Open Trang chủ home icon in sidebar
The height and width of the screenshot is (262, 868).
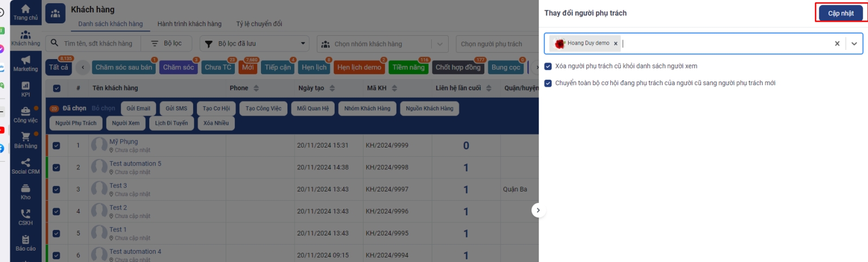pos(25,9)
